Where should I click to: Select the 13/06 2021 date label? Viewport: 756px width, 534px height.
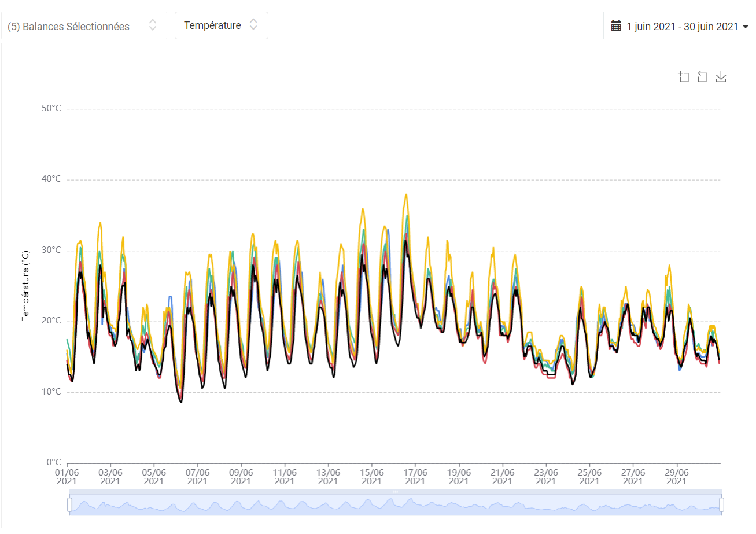tap(328, 476)
